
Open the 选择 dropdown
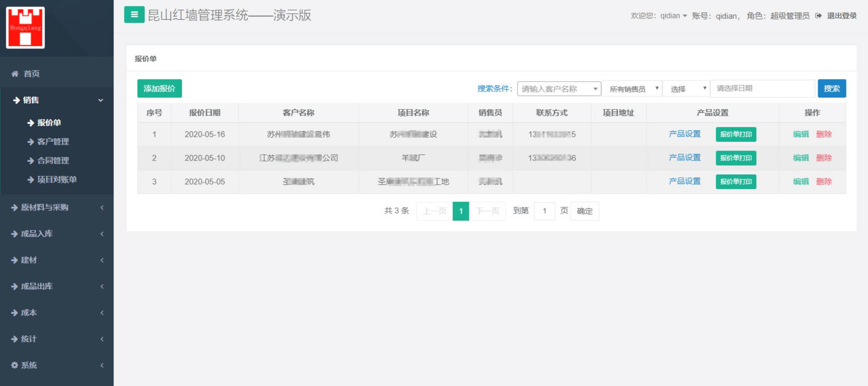click(686, 89)
